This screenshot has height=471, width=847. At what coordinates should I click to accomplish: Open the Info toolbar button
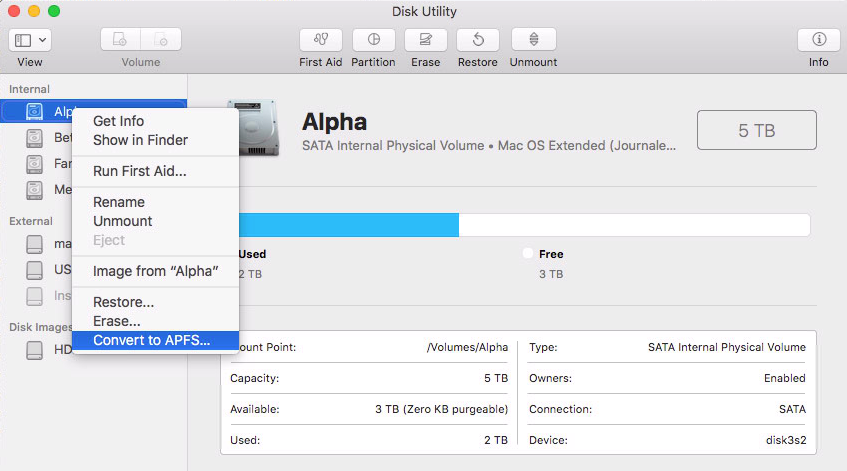pyautogui.click(x=819, y=39)
